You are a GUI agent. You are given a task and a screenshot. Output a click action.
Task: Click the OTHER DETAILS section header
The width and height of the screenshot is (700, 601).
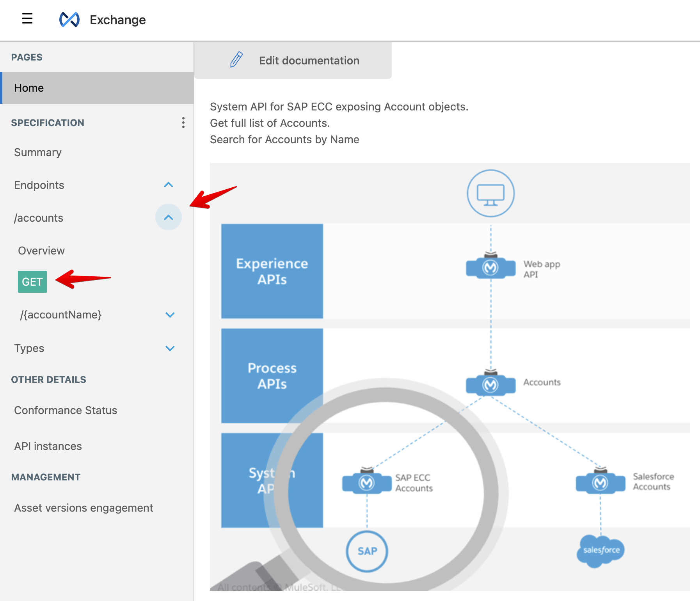[48, 380]
